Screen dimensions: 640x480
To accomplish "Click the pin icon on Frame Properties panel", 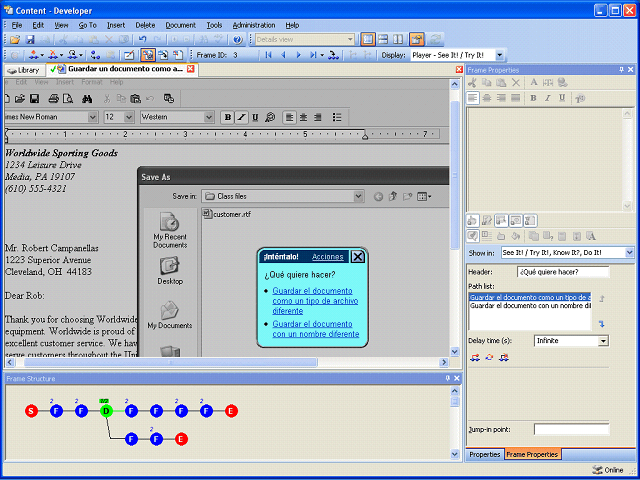I will (622, 70).
